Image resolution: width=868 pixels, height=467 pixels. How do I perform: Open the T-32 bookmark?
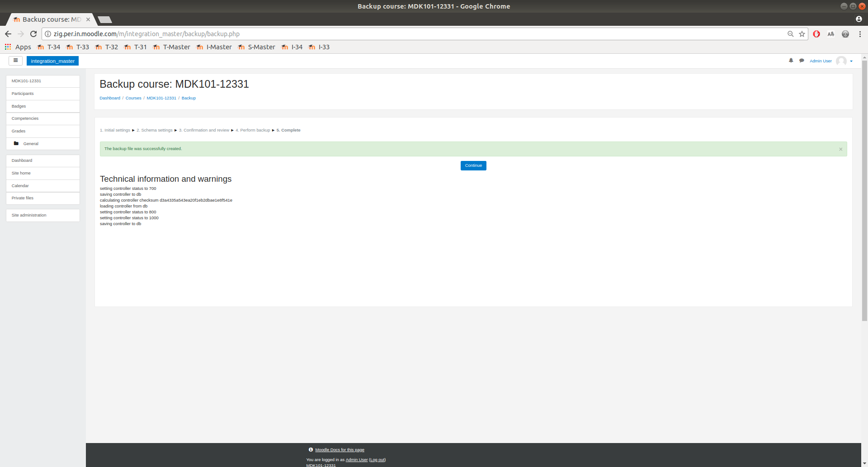[107, 47]
